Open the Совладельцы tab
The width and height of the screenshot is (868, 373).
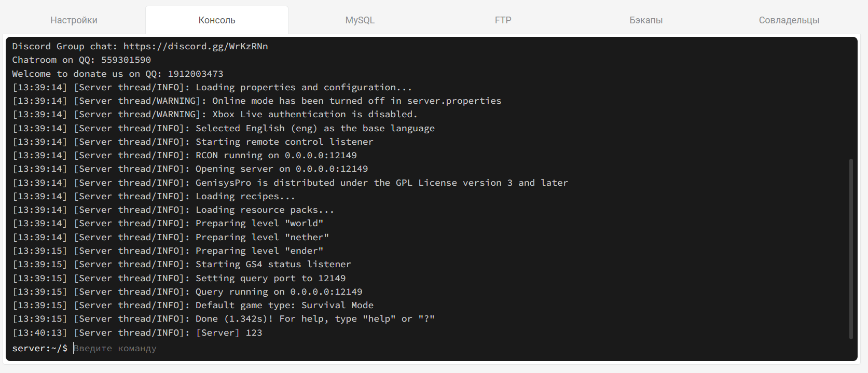(789, 20)
